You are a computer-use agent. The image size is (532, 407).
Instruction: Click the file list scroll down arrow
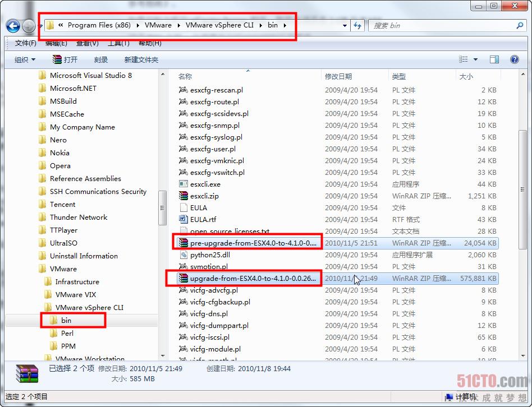pyautogui.click(x=522, y=356)
